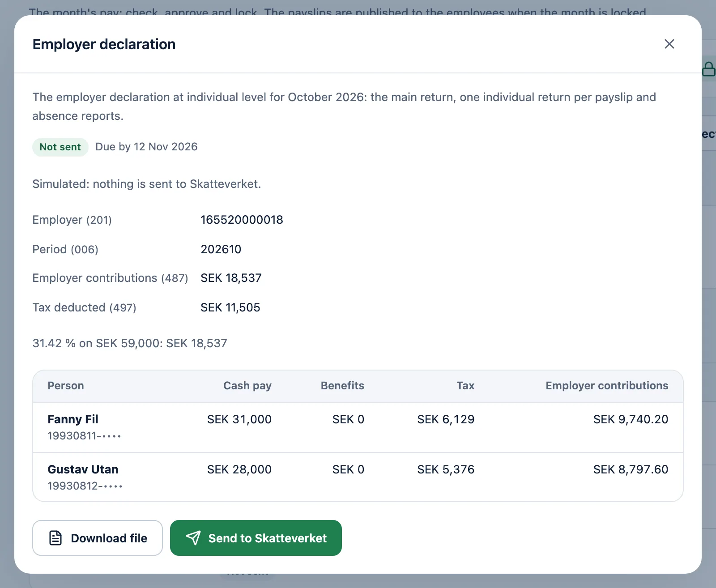Click the Employer contributions column header
Image resolution: width=716 pixels, height=588 pixels.
coord(607,386)
